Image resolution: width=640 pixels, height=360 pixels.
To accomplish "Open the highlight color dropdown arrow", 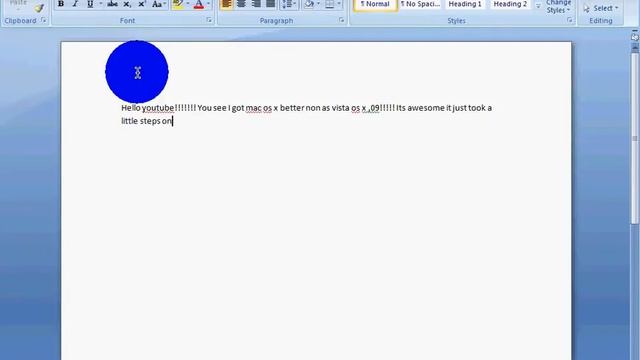I will (x=187, y=4).
